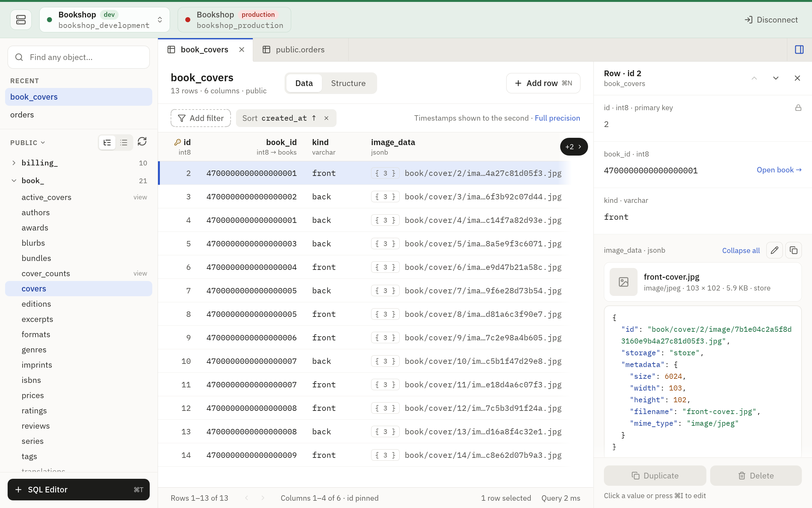The height and width of the screenshot is (508, 812).
Task: Select the Data view
Action: click(304, 83)
